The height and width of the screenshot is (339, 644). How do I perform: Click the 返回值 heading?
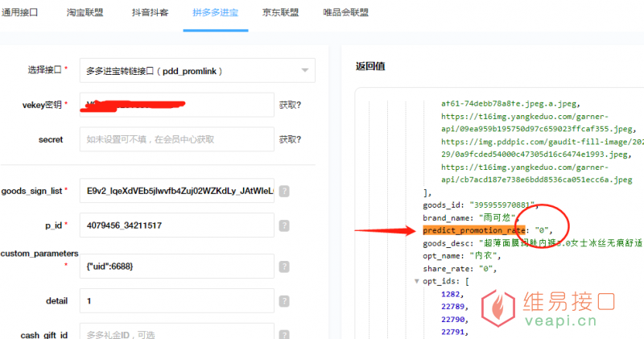(370, 66)
